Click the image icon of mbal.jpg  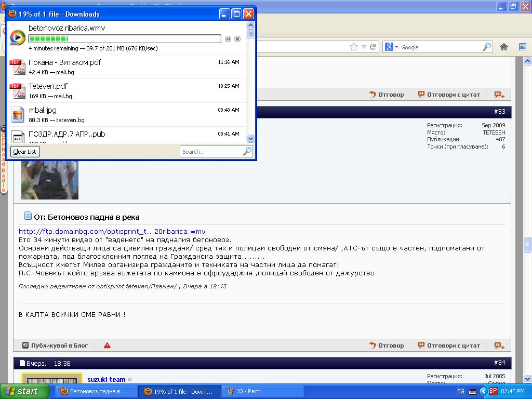click(18, 114)
